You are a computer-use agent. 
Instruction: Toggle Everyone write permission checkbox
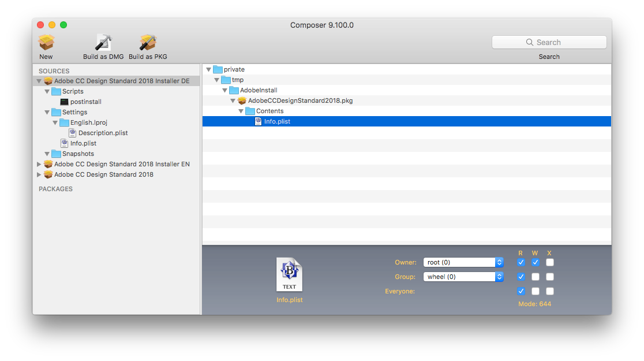pyautogui.click(x=535, y=291)
